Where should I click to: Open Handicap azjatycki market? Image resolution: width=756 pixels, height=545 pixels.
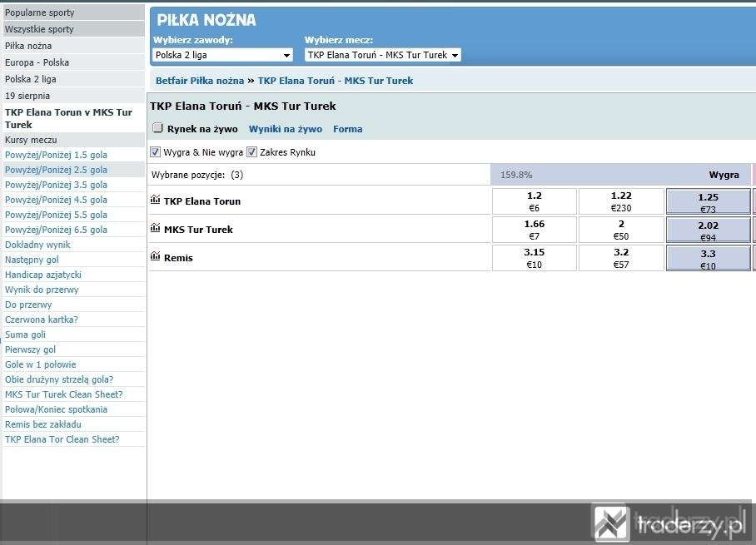pyautogui.click(x=43, y=275)
